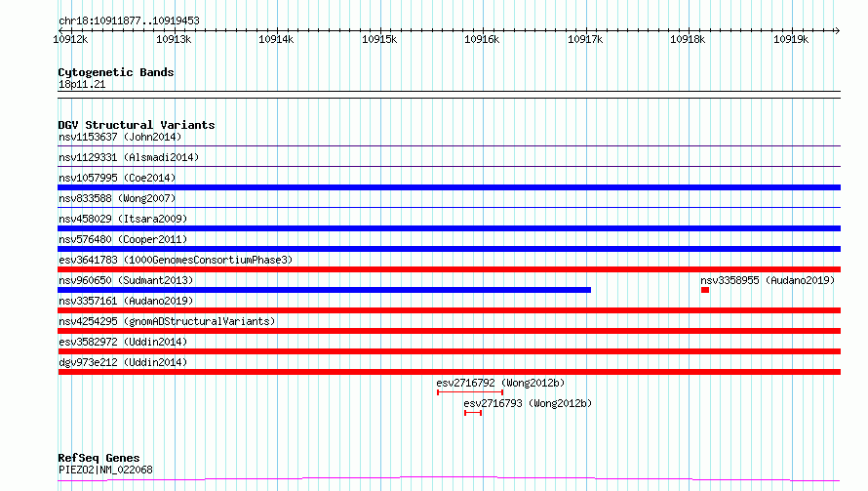The image size is (868, 491).
Task: Select variant esv3582972 (Uddin2014) label
Action: coord(123,342)
